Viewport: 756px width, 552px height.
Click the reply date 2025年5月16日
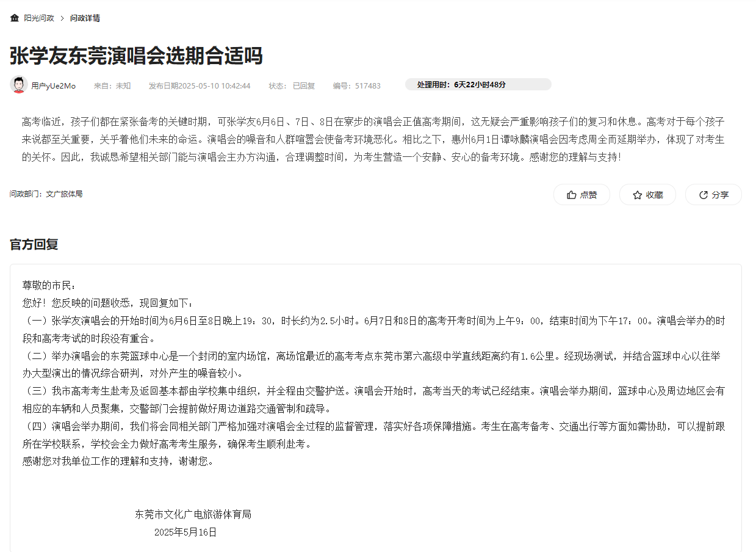[x=185, y=532]
